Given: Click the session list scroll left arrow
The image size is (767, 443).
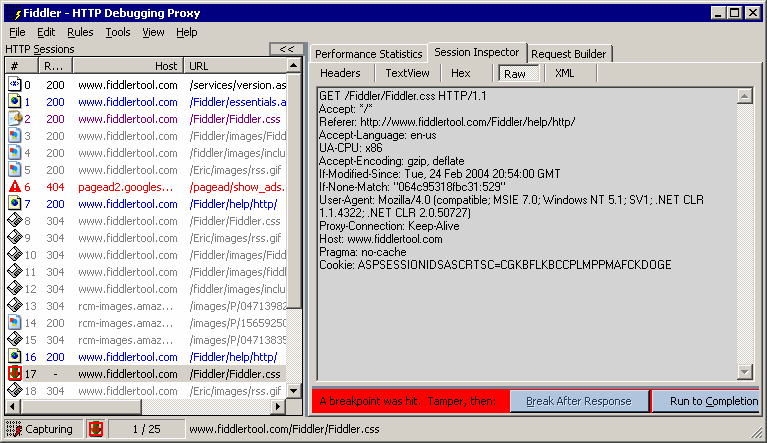Looking at the screenshot, I should [12, 406].
